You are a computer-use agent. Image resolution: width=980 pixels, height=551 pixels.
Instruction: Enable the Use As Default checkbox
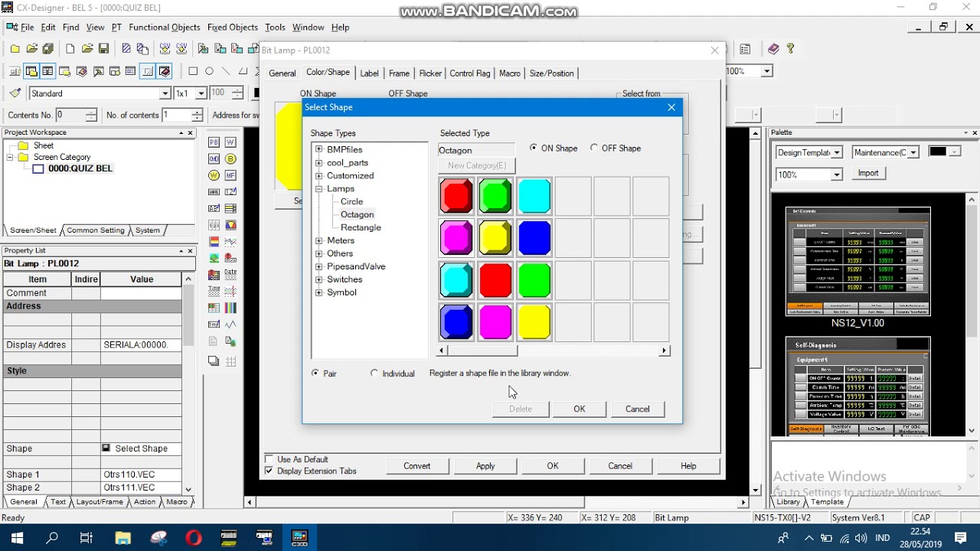269,459
